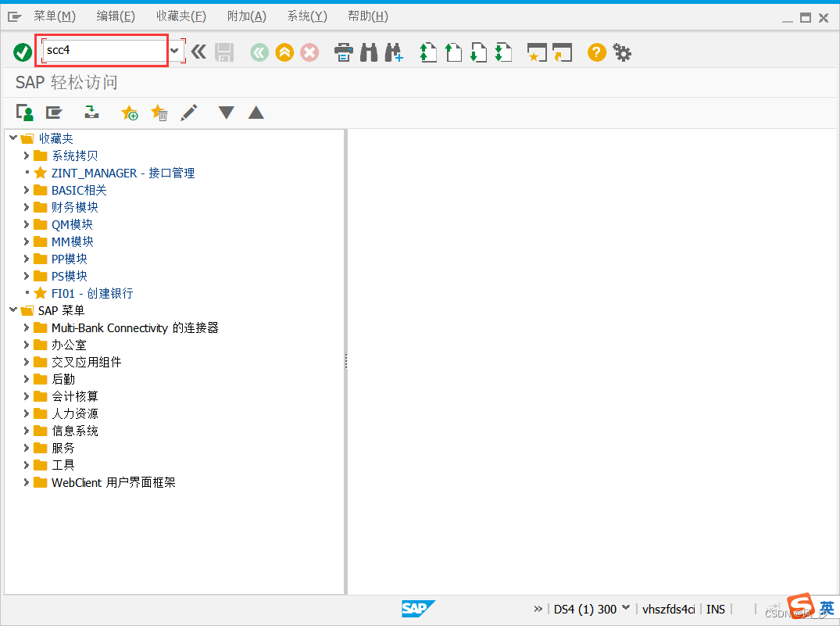Click the SAP Menu icon
The height and width of the screenshot is (626, 840).
54,113
